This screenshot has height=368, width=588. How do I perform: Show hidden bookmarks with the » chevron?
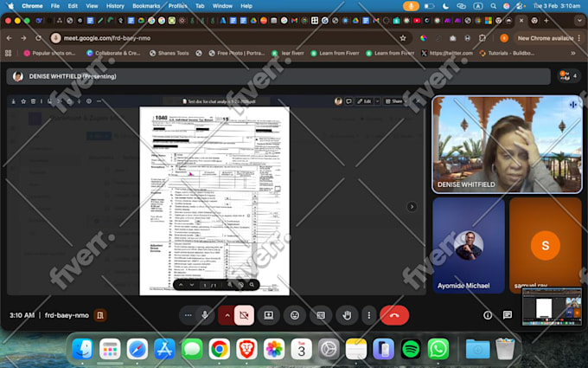tap(573, 53)
